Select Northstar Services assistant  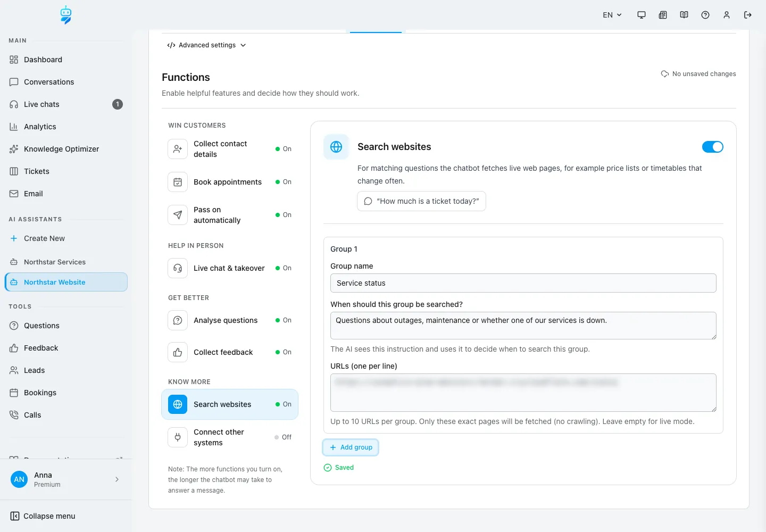click(66, 262)
